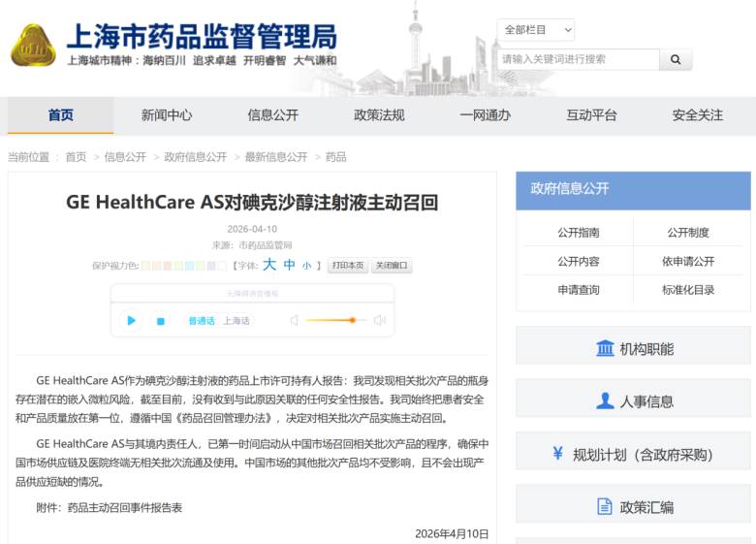Click the search magnifier icon

tap(676, 60)
